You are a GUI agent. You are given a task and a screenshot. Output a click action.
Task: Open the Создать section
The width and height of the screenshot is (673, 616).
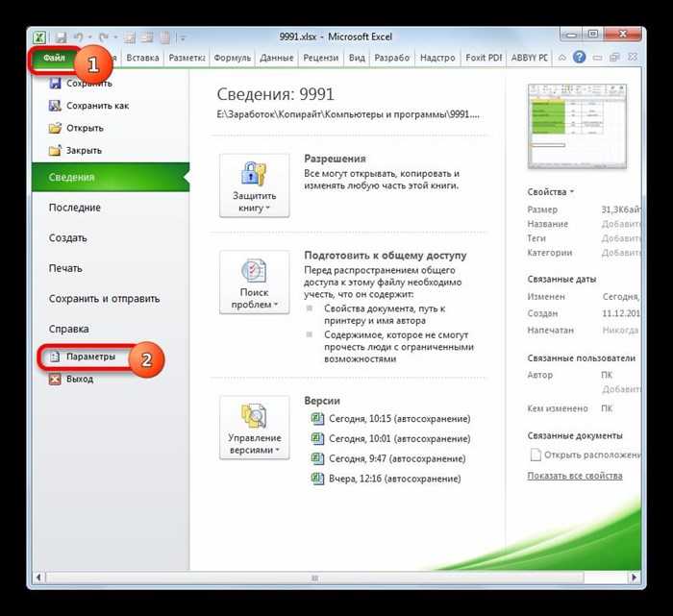(x=68, y=237)
